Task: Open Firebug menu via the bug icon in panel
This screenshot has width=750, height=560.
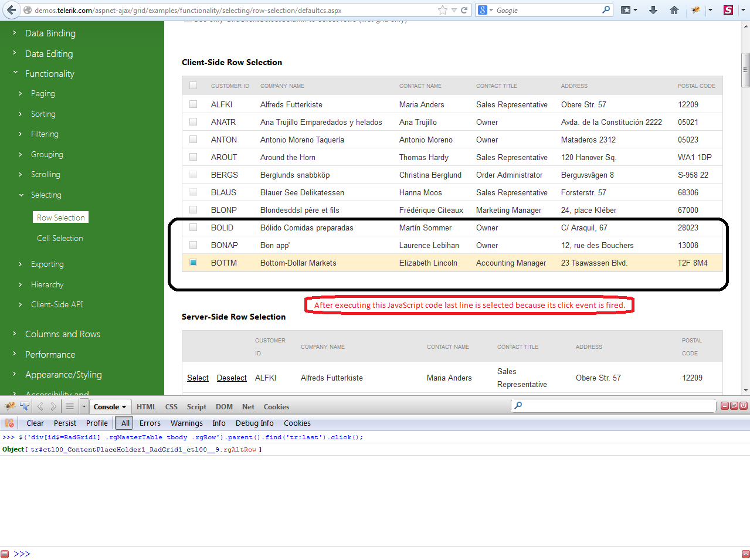Action: pos(10,406)
